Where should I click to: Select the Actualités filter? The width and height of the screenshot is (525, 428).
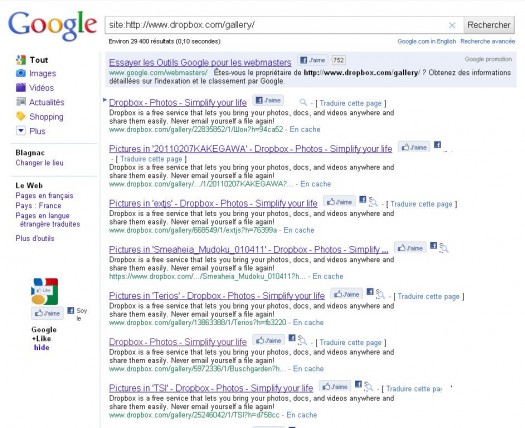pyautogui.click(x=47, y=102)
